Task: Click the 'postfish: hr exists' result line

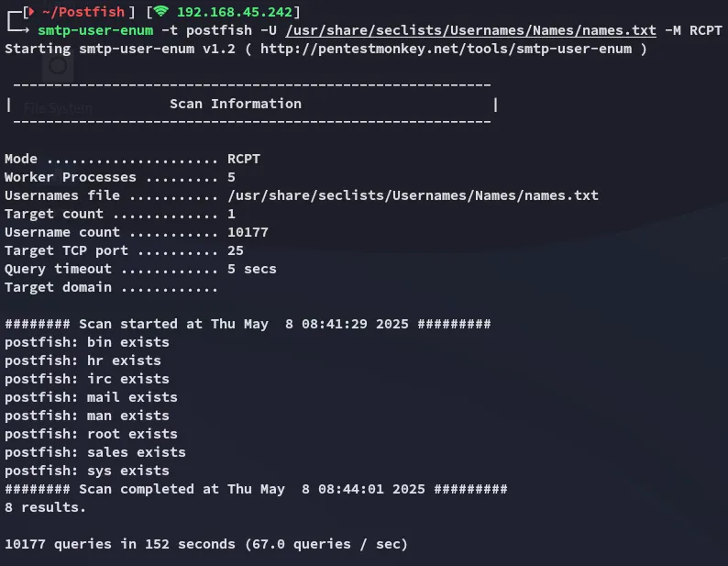Action: [x=83, y=361]
